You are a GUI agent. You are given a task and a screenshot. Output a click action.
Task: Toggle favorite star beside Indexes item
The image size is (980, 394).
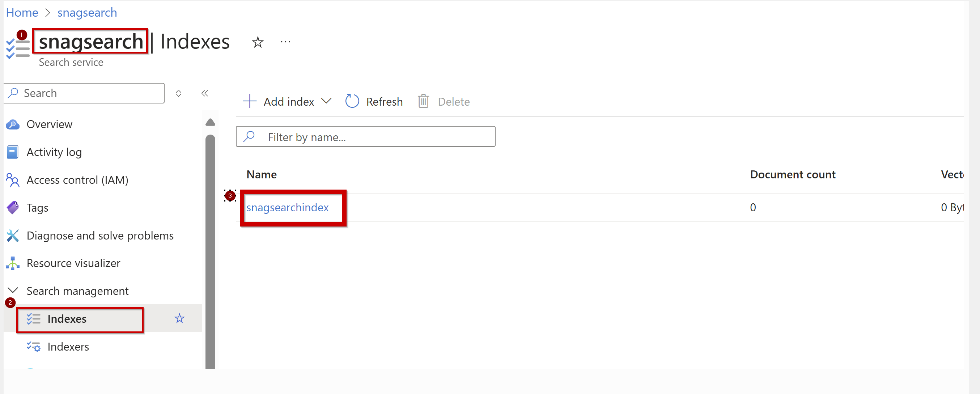[x=179, y=318]
